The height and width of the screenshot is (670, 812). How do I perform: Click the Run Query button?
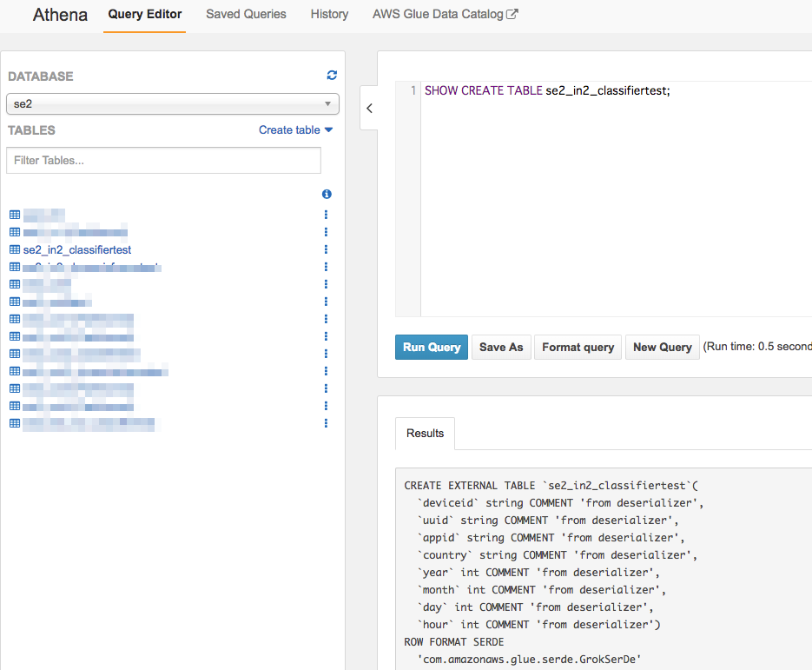pyautogui.click(x=432, y=348)
